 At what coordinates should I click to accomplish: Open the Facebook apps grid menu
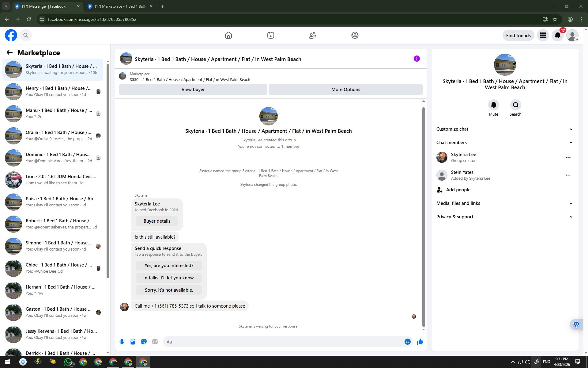tap(543, 36)
